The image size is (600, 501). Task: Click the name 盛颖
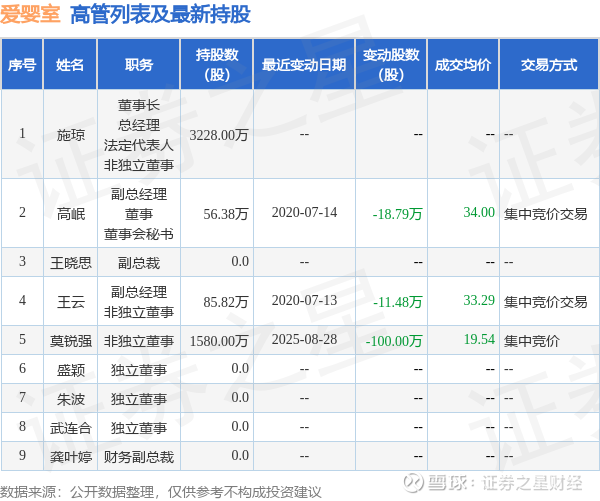click(70, 370)
